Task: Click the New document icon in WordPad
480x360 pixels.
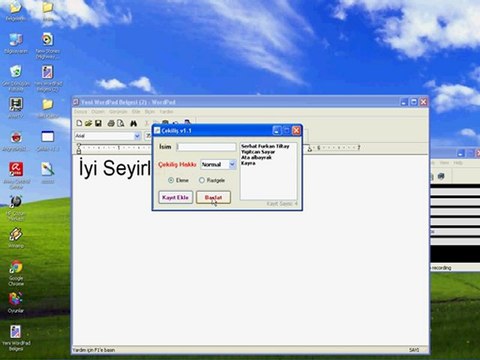Action: point(79,123)
